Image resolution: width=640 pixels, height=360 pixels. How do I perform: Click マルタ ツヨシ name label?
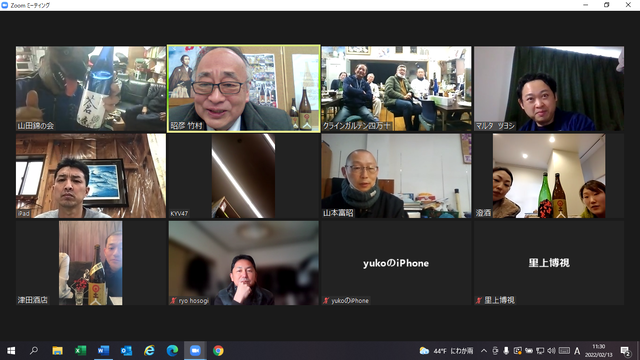[x=495, y=126]
